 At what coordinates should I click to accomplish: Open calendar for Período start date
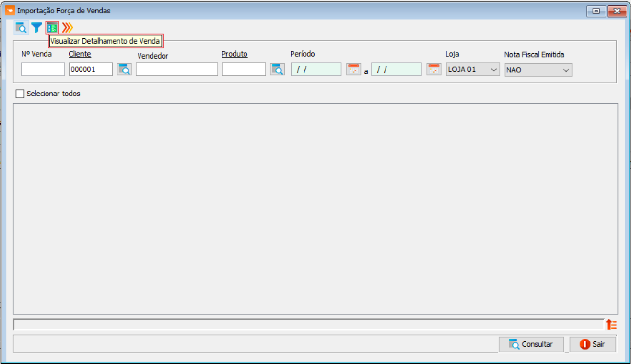[x=353, y=70]
